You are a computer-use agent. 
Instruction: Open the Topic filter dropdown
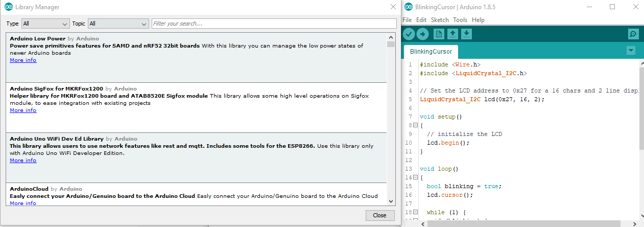pos(117,24)
